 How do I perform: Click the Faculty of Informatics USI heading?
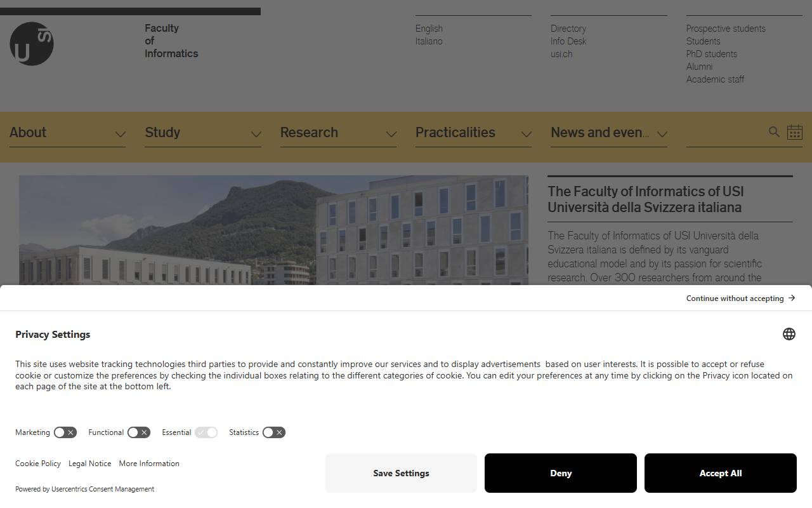coord(646,199)
